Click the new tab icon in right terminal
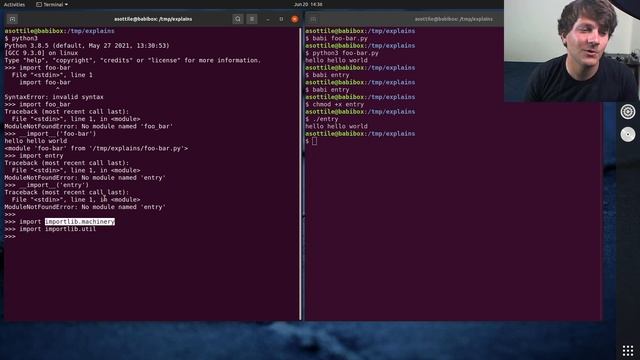The height and width of the screenshot is (360, 640). pos(313,19)
